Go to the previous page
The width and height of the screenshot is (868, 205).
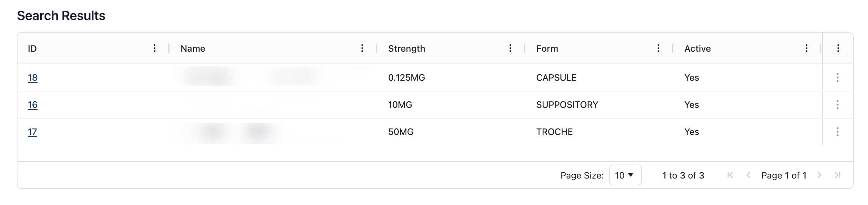point(748,175)
